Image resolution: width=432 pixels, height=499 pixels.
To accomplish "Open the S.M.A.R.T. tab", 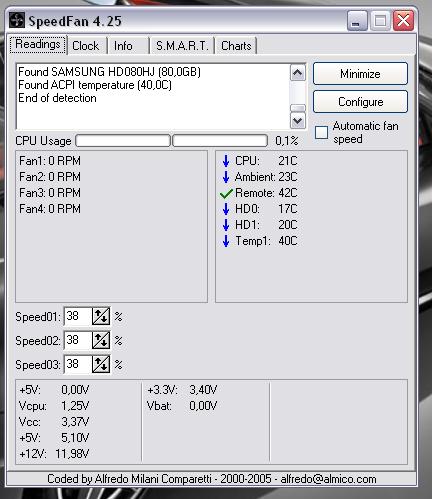I will (x=182, y=46).
